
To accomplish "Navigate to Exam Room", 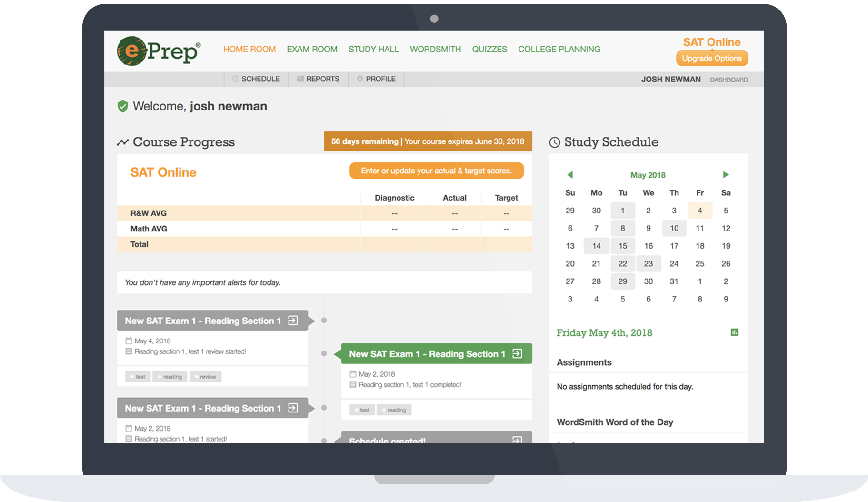I will [312, 49].
